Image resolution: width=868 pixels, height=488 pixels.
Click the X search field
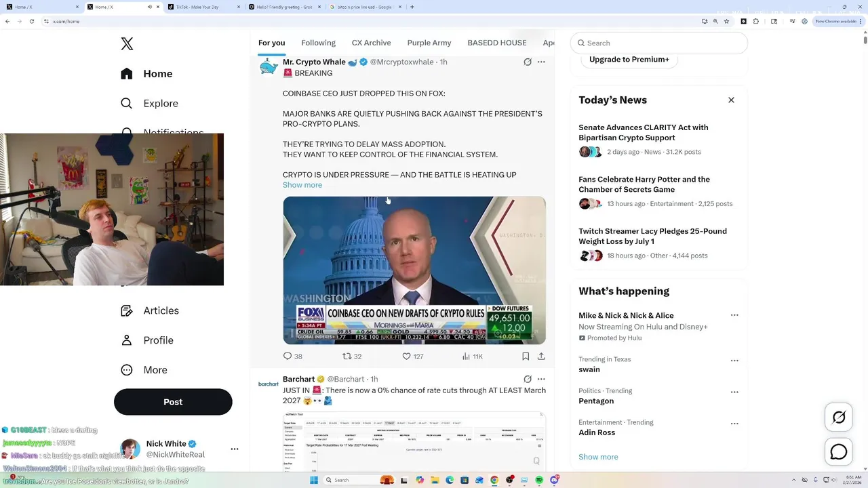pyautogui.click(x=659, y=43)
